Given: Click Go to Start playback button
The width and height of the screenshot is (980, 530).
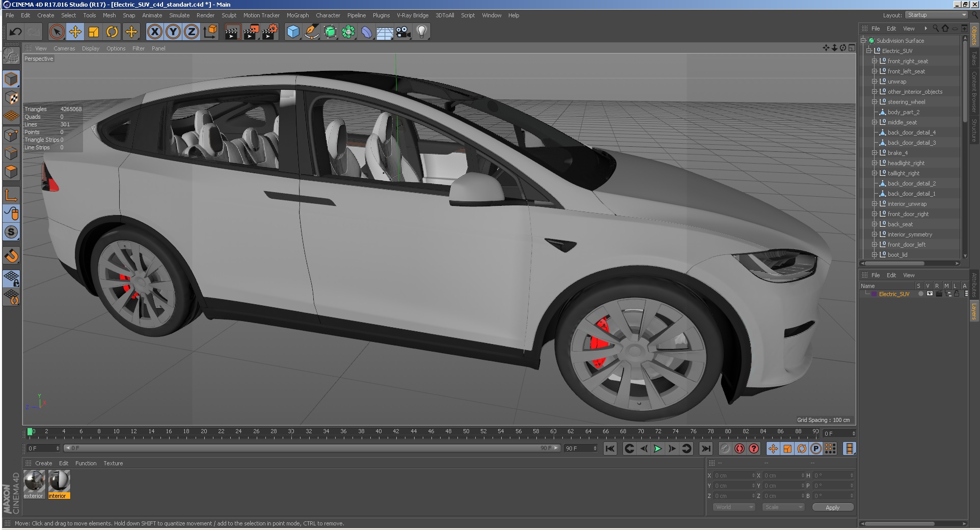Looking at the screenshot, I should 610,448.
